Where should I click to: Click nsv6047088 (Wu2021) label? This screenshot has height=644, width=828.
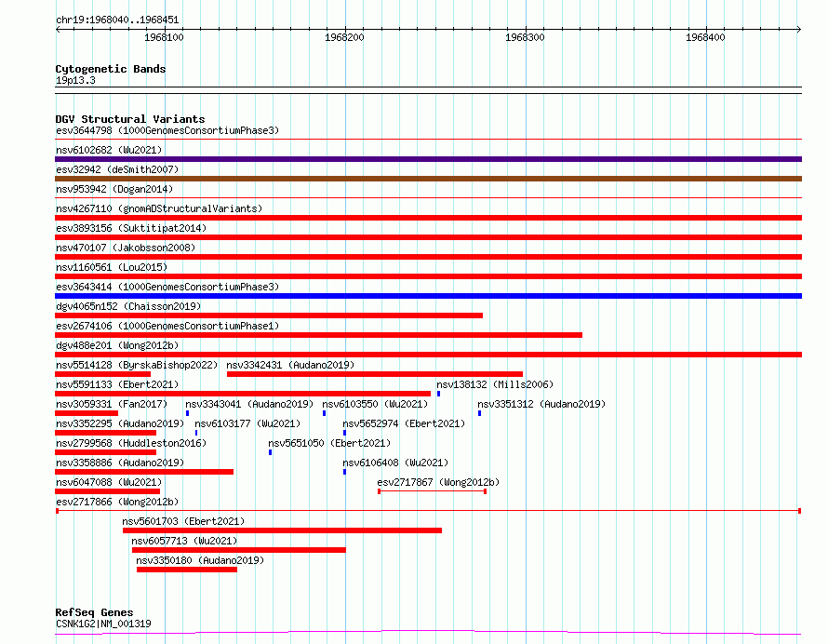109,482
